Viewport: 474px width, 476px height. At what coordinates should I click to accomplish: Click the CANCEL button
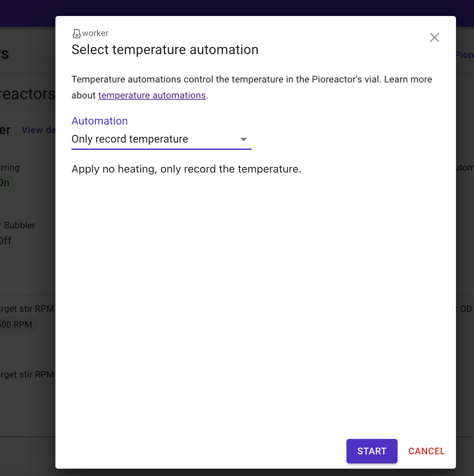point(427,451)
